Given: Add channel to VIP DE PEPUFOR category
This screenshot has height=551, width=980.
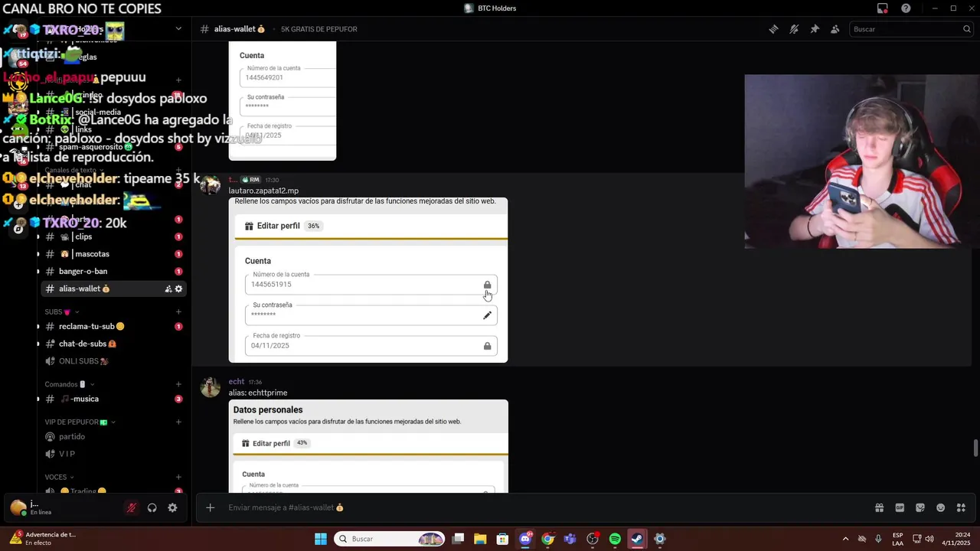Looking at the screenshot, I should (178, 422).
